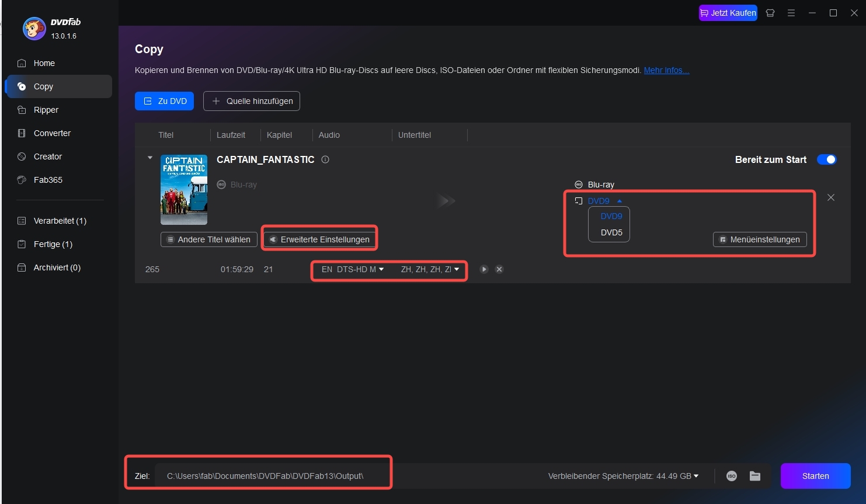Open the Mehr Infos link
This screenshot has width=866, height=504.
(x=666, y=70)
